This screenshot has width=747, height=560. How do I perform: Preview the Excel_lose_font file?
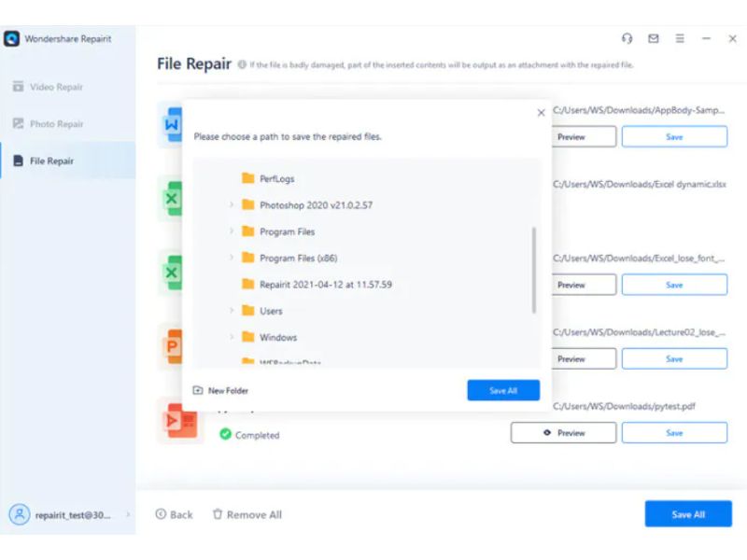[x=584, y=285]
